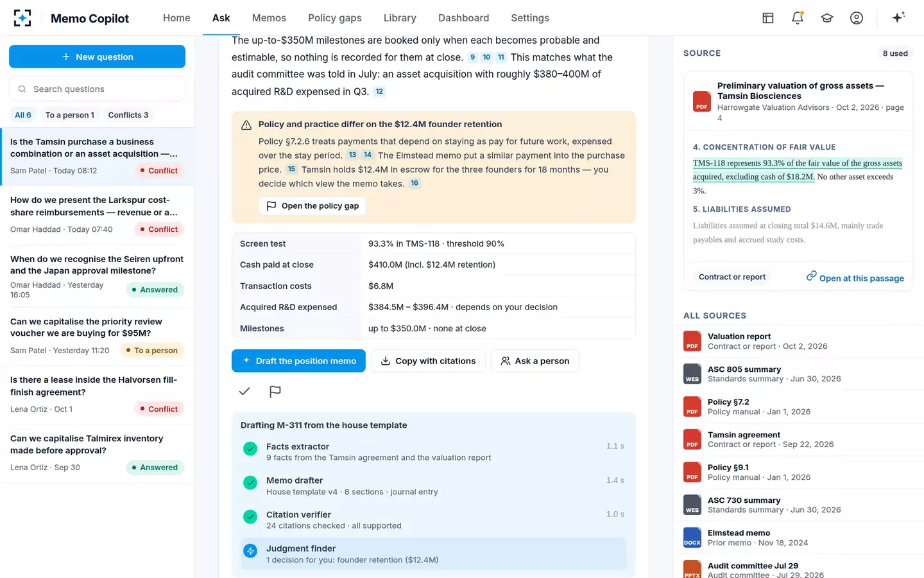Open citation 12 reference chip
924x578 pixels.
379,91
